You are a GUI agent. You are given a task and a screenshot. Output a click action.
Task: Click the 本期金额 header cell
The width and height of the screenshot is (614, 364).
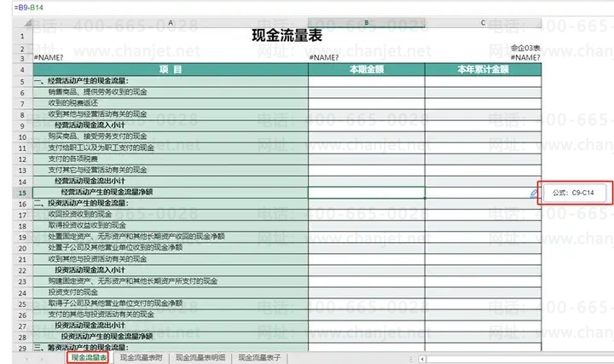point(367,70)
